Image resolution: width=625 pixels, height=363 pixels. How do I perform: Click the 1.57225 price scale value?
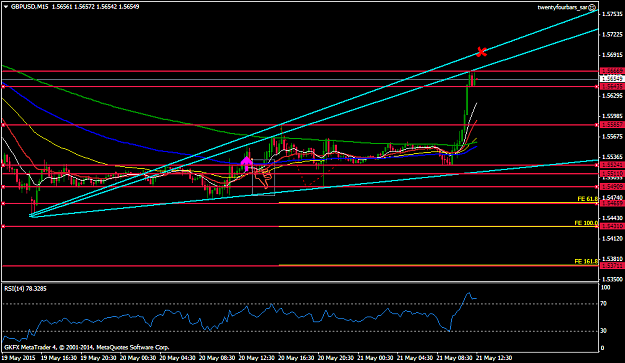coord(611,35)
